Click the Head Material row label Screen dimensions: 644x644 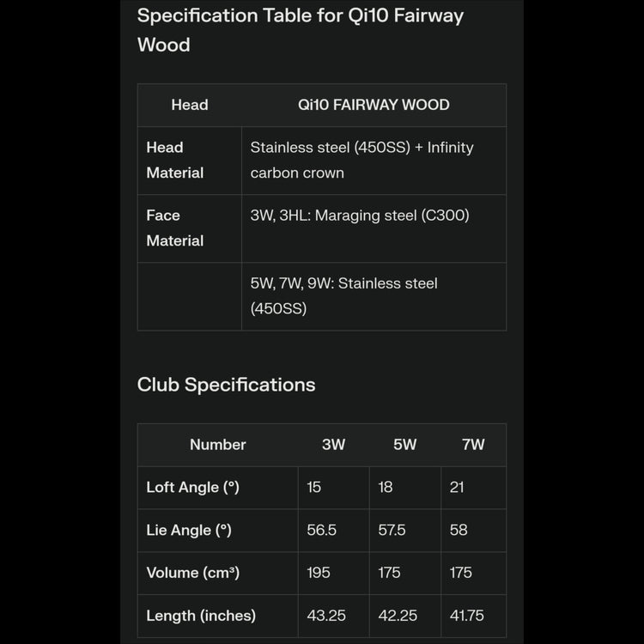click(x=175, y=160)
